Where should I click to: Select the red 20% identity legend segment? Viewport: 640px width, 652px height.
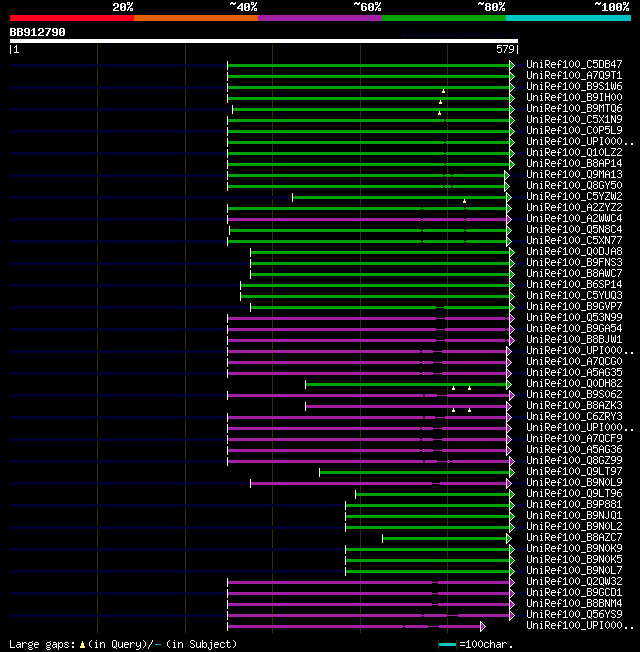point(72,18)
